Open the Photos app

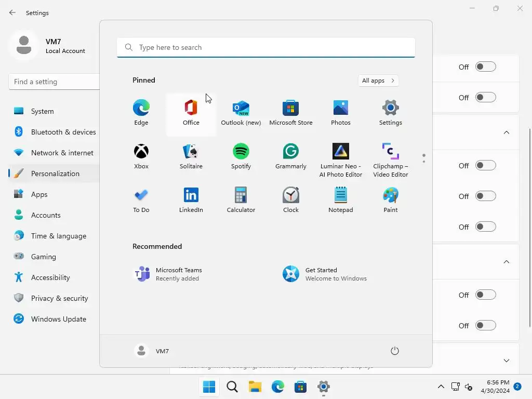point(341,113)
